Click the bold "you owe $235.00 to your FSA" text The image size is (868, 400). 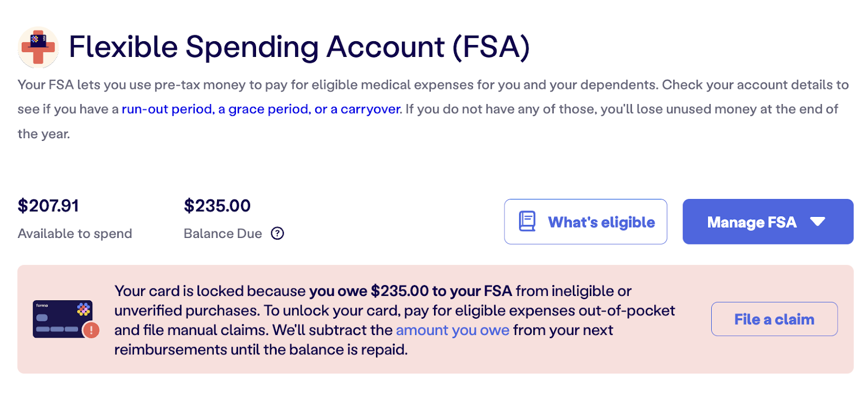point(411,291)
